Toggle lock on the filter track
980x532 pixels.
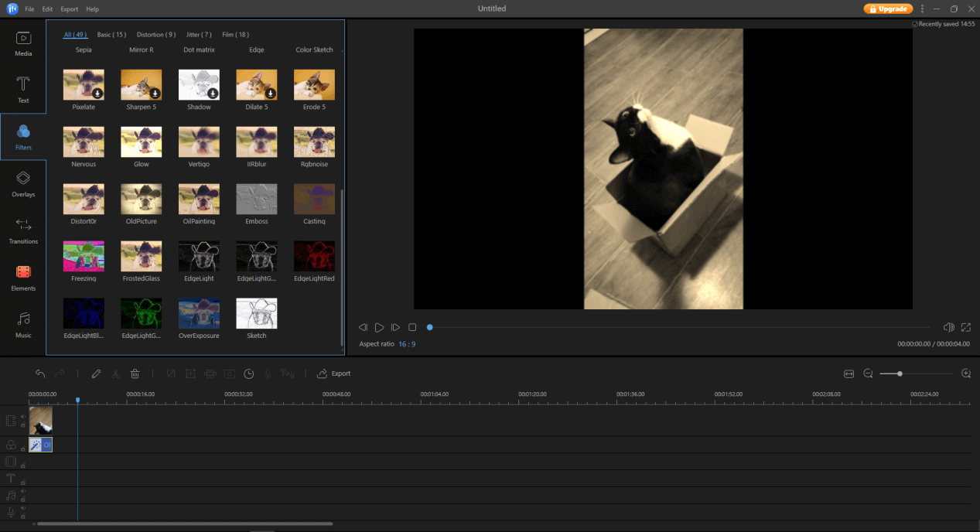[x=22, y=448]
